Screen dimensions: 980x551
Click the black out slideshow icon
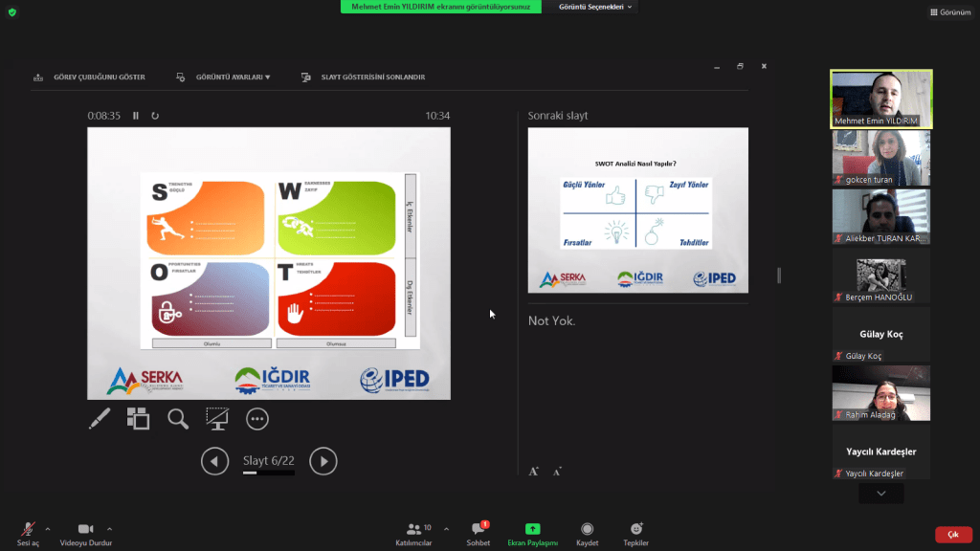click(x=217, y=418)
